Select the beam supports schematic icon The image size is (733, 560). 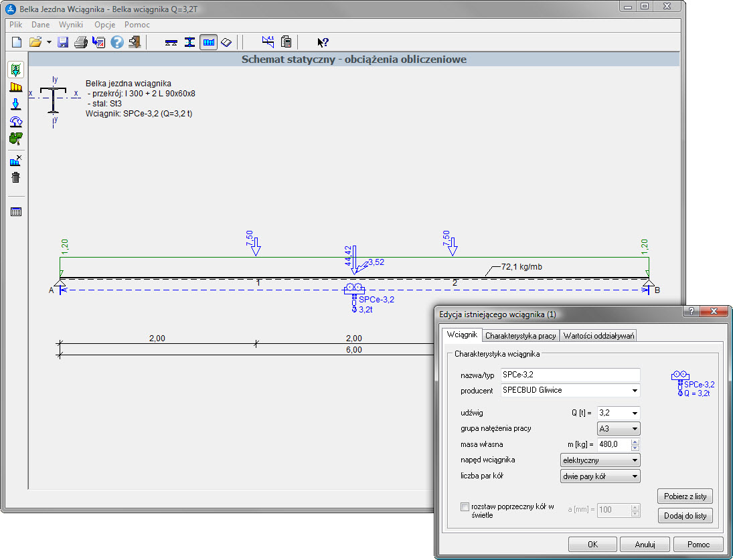171,42
